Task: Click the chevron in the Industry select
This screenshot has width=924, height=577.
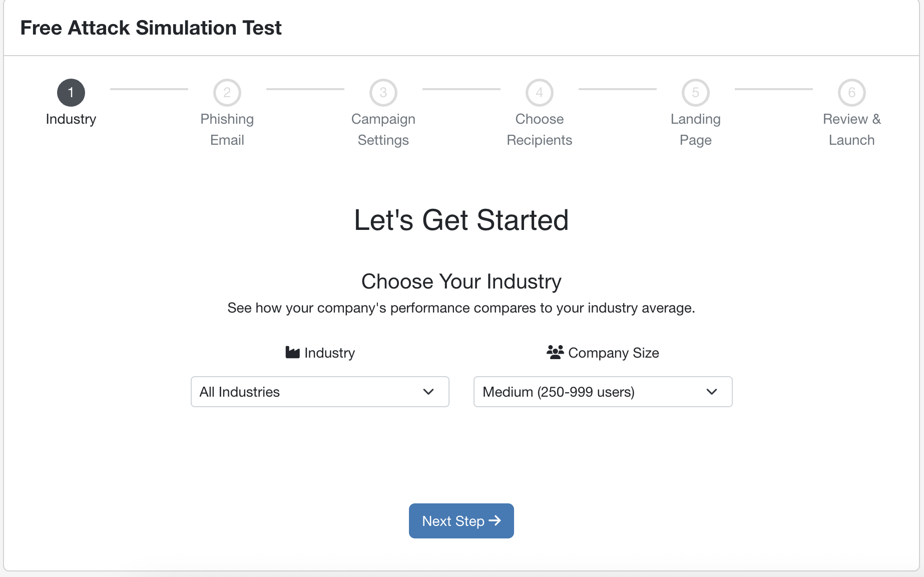Action: pyautogui.click(x=428, y=392)
